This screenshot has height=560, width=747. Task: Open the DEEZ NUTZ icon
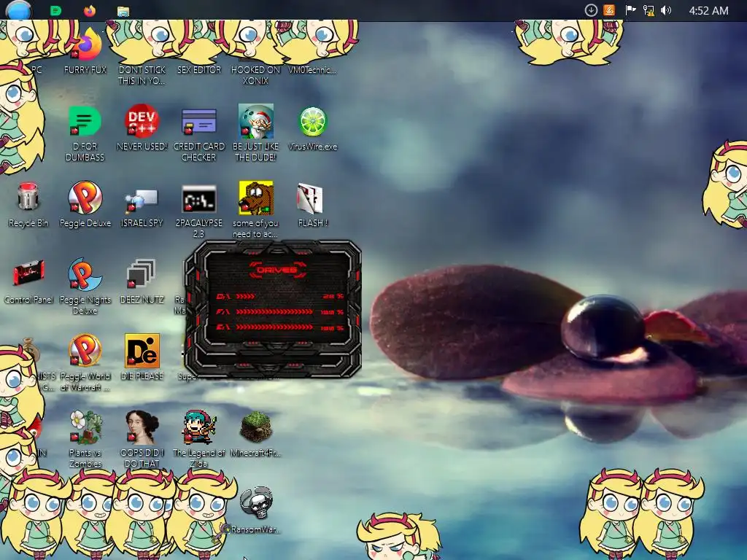pos(142,274)
